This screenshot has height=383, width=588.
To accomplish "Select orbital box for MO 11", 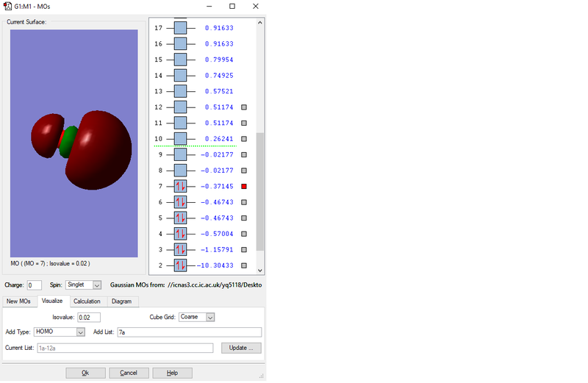I will click(180, 123).
